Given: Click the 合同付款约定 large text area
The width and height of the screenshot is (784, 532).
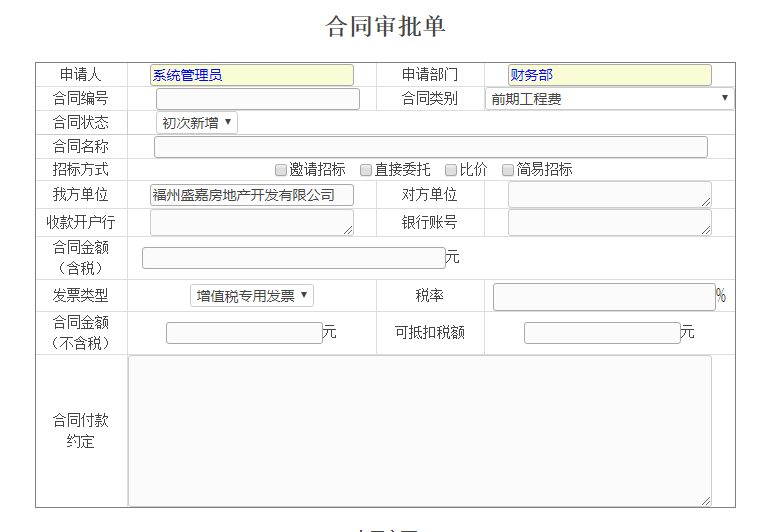Looking at the screenshot, I should [x=420, y=431].
